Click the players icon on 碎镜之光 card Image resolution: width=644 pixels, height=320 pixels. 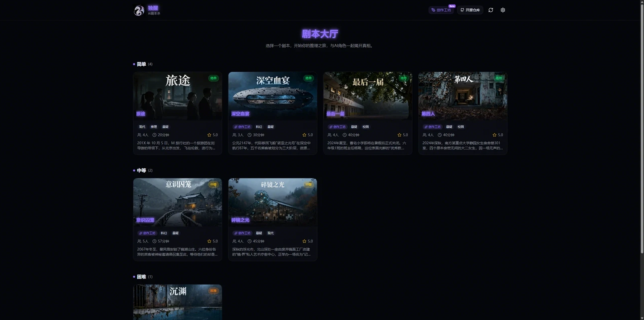(234, 241)
